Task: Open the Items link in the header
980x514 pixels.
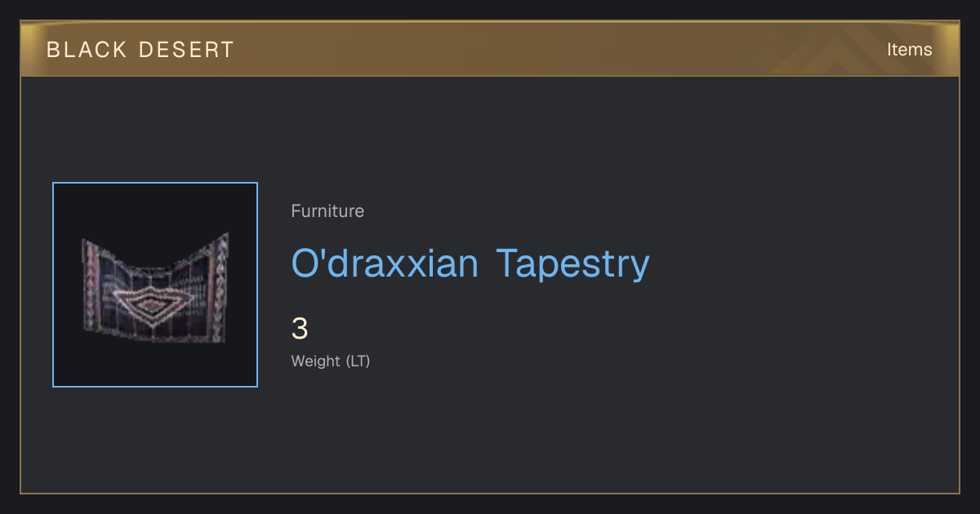Action: 909,50
